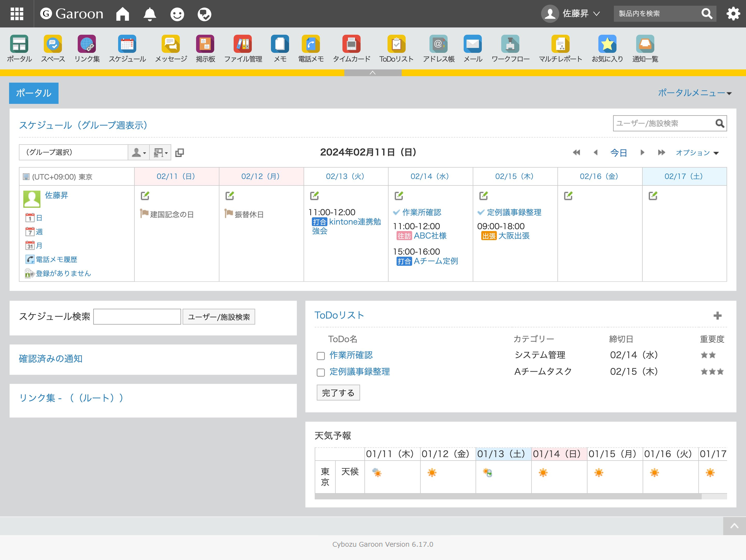Click the scroll-to-top arrow button
The height and width of the screenshot is (560, 746).
pos(734,526)
